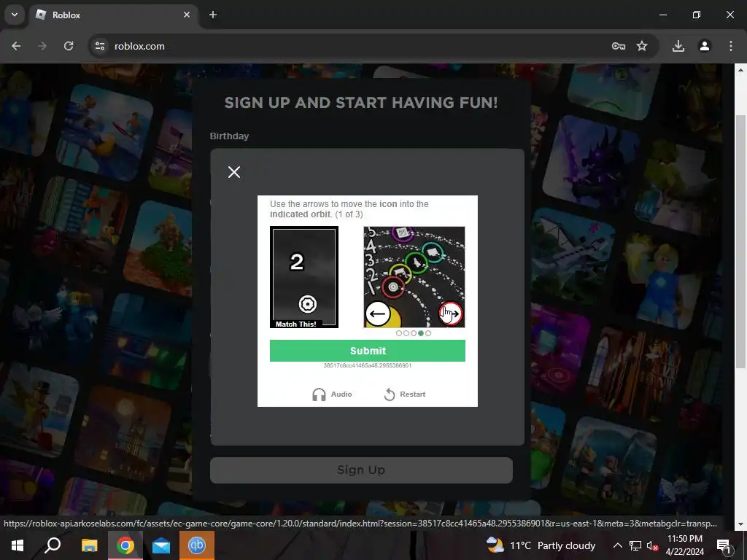This screenshot has height=560, width=747.
Task: Close the Roblox tab
Action: pyautogui.click(x=187, y=15)
